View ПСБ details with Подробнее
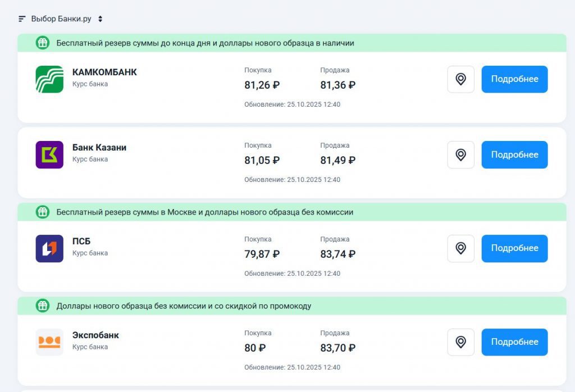Screen dimensions: 575x392 coord(514,248)
